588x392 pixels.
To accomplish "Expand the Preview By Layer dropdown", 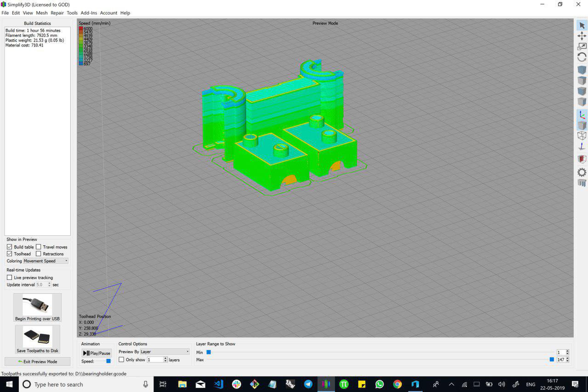I will point(164,352).
